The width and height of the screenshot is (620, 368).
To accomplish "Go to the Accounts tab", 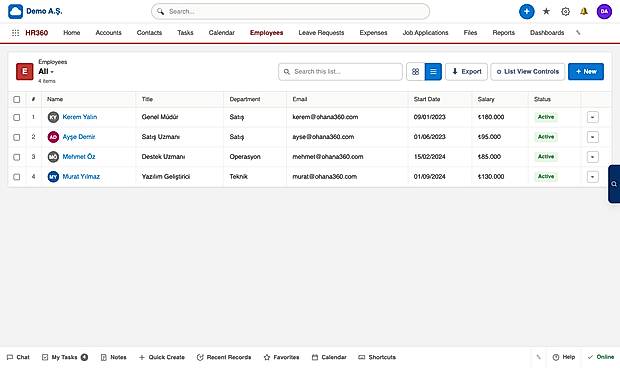I will click(x=108, y=33).
